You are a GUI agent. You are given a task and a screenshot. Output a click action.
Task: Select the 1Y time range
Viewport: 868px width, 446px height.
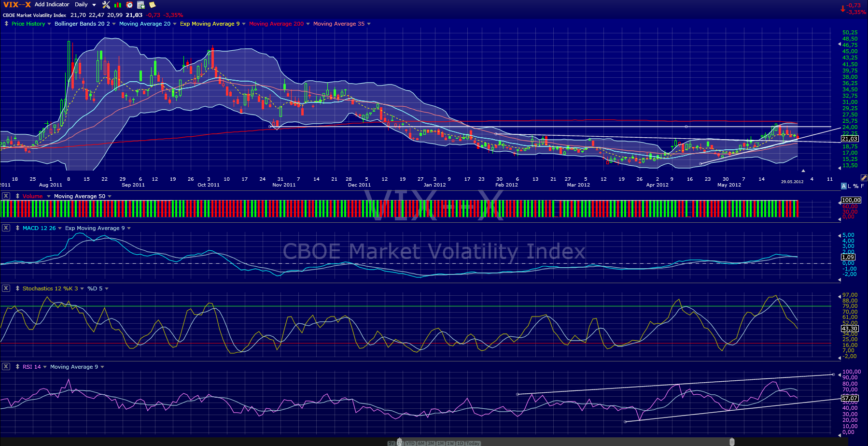tap(400, 443)
